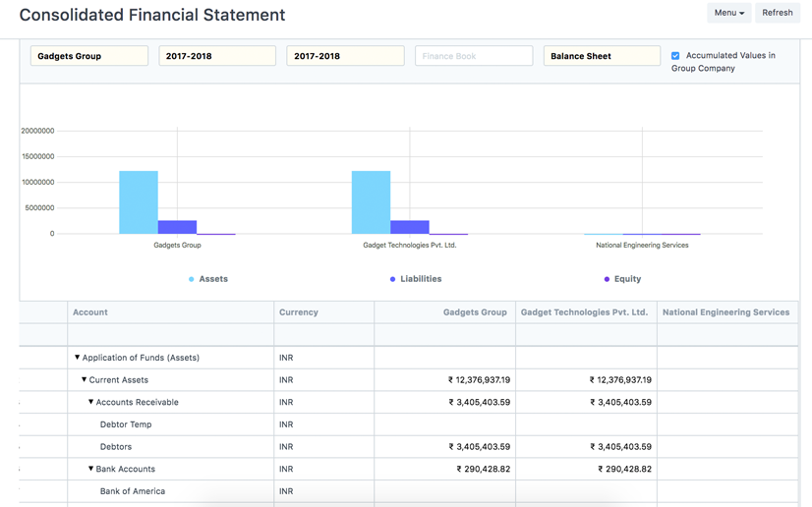Image resolution: width=812 pixels, height=507 pixels.
Task: Collapse the Accounts Receivable tree row
Action: click(x=91, y=402)
